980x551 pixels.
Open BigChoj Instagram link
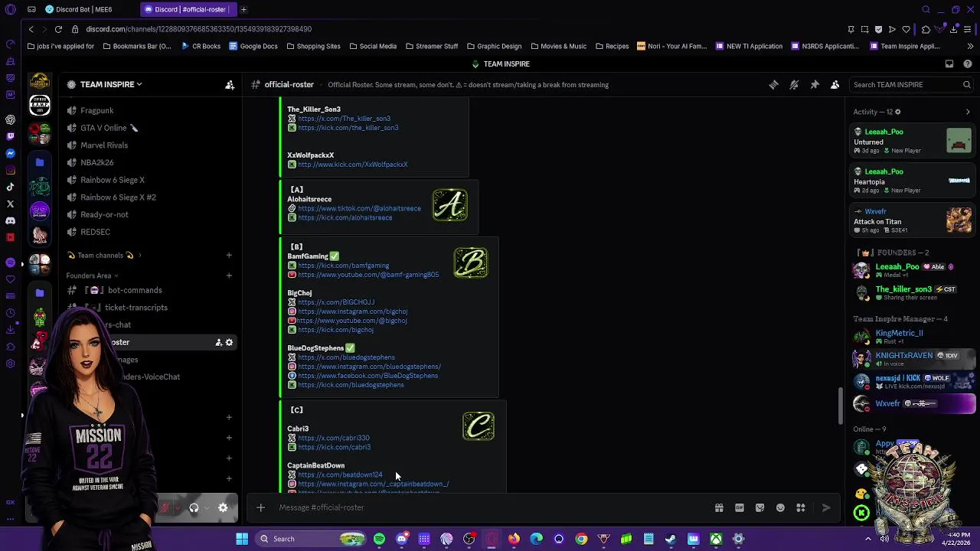(x=352, y=311)
